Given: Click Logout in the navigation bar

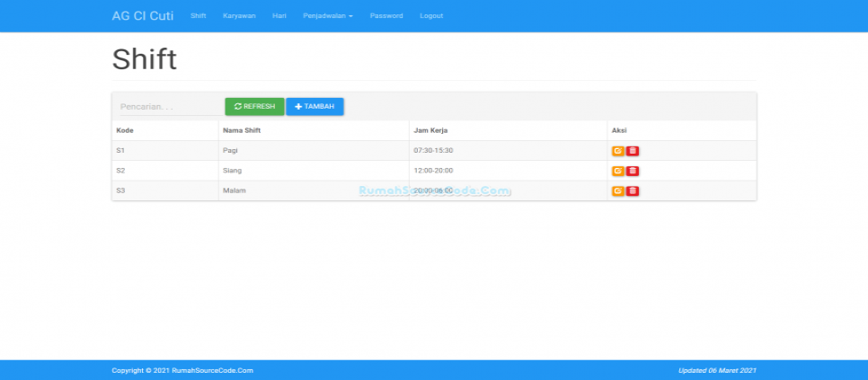Looking at the screenshot, I should coord(431,16).
